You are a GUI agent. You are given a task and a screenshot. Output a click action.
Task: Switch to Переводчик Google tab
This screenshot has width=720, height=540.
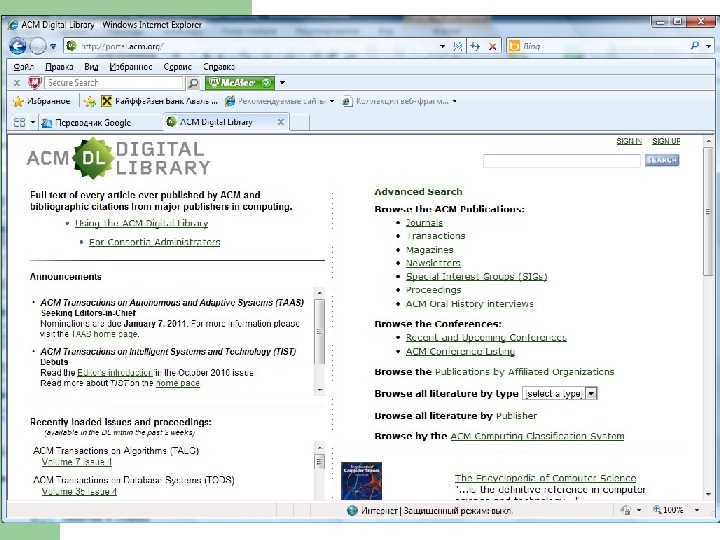pos(101,123)
